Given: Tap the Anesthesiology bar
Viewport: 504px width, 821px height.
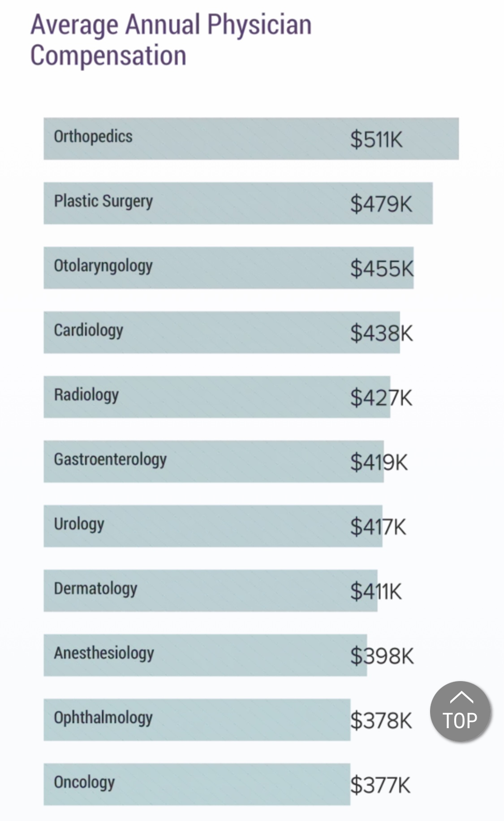Looking at the screenshot, I should point(205,655).
